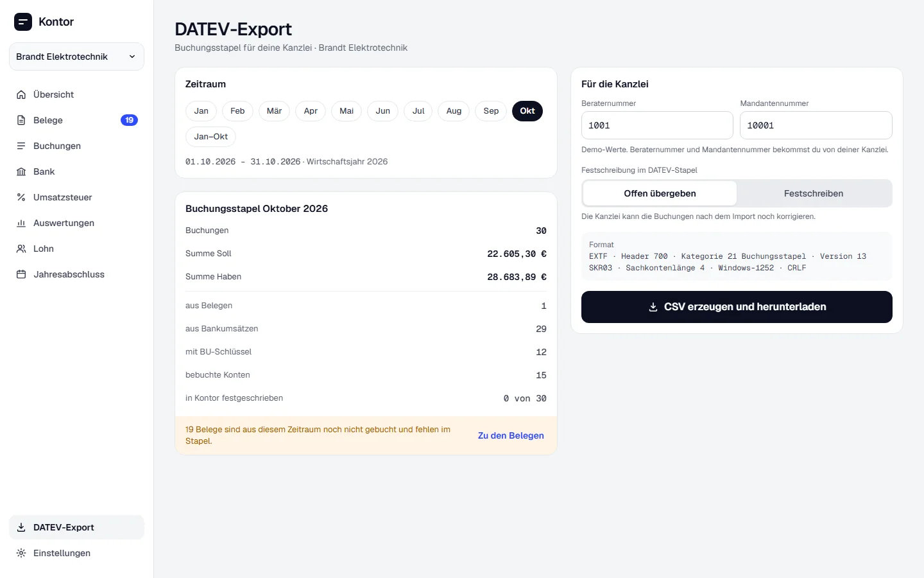Click the Umsatzsteuer percent icon
Viewport: 924px width, 578px height.
pos(21,197)
